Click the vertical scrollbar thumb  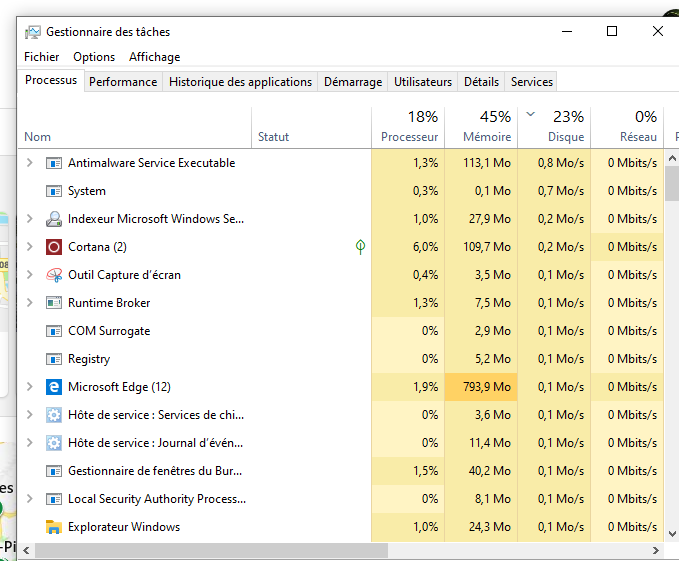tap(672, 184)
